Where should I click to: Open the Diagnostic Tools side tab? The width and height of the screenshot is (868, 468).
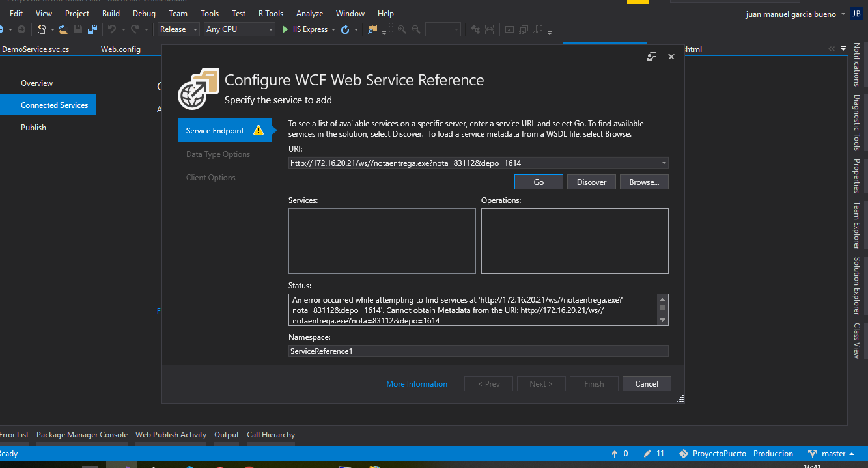click(858, 122)
